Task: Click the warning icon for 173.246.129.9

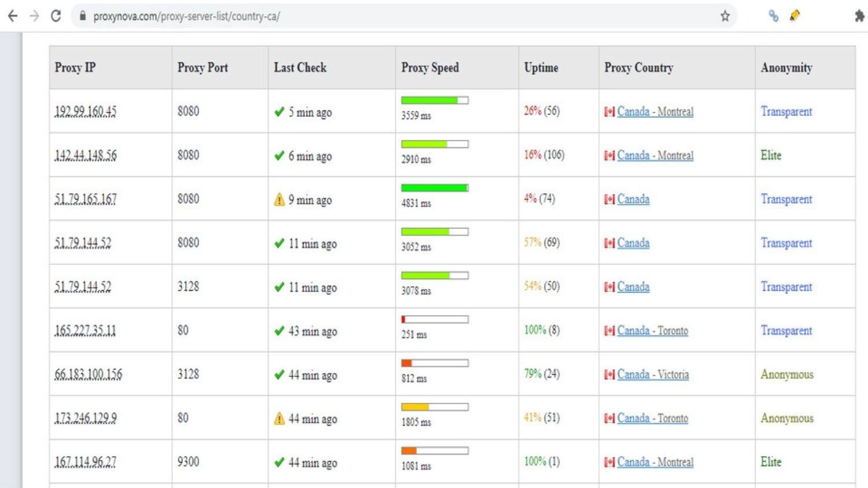Action: coord(279,419)
